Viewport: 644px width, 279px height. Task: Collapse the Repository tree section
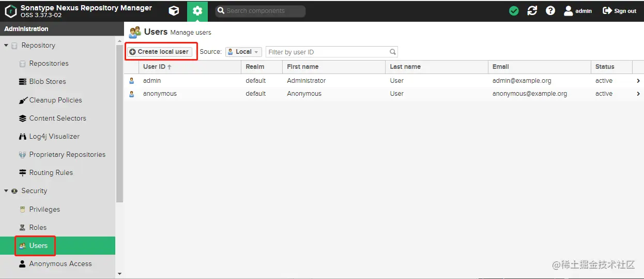[x=6, y=46]
